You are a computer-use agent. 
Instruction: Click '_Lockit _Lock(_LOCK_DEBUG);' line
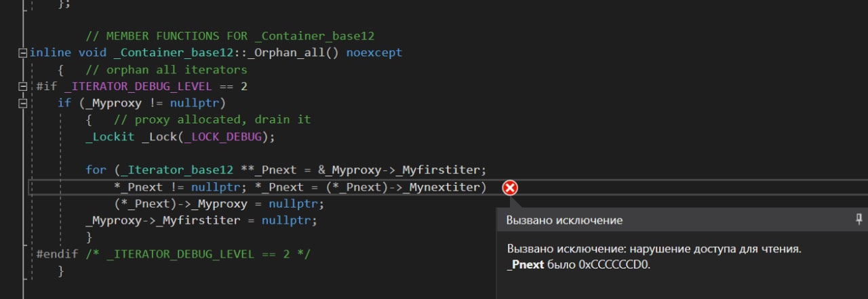pos(180,136)
